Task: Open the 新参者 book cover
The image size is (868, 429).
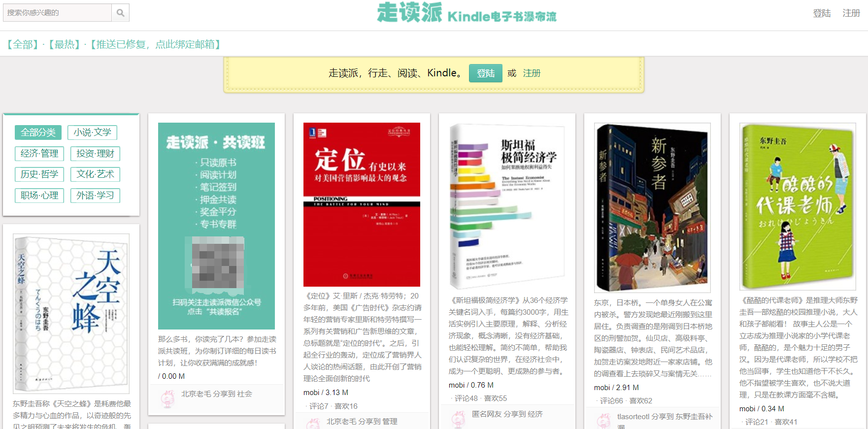Action: tap(652, 208)
